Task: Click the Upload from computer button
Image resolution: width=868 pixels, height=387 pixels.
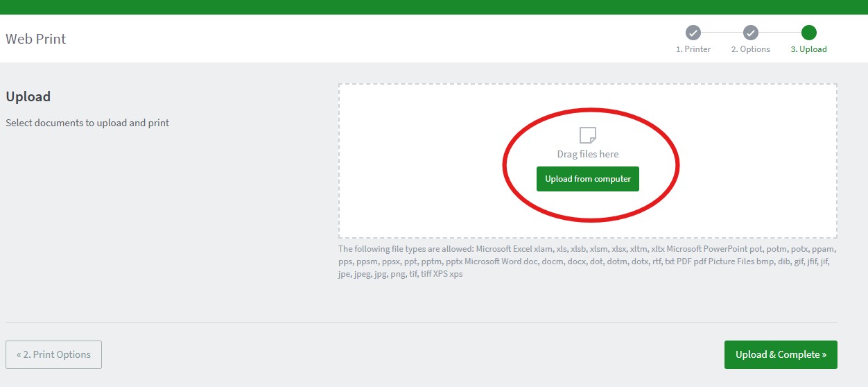Action: click(x=588, y=179)
